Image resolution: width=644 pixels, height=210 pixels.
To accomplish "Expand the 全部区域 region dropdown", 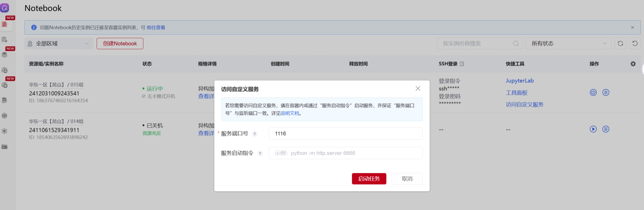I will [x=59, y=44].
